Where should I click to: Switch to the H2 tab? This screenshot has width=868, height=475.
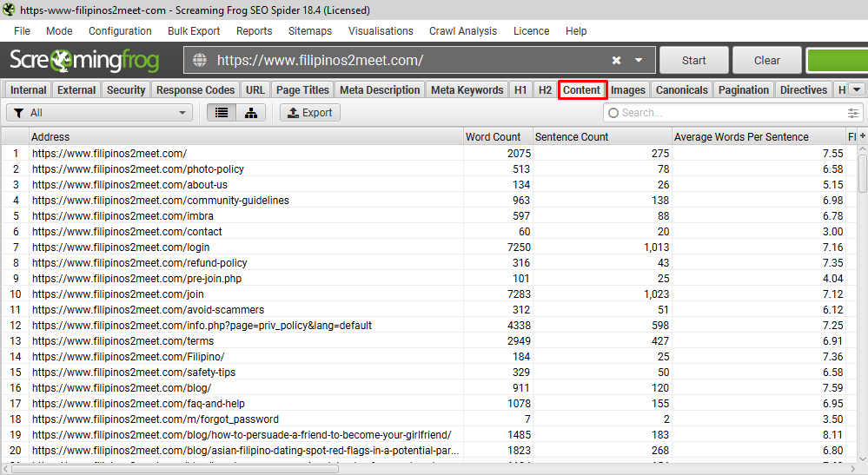pyautogui.click(x=546, y=89)
